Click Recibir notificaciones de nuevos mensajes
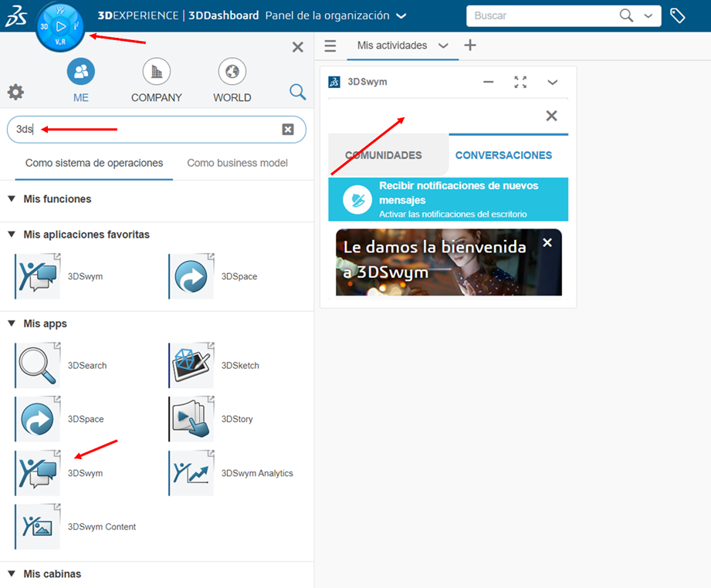This screenshot has height=588, width=711. pos(459,193)
